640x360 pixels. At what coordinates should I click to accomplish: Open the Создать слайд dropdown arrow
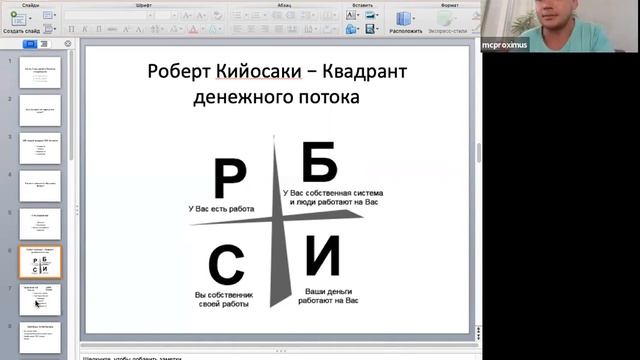point(30,19)
